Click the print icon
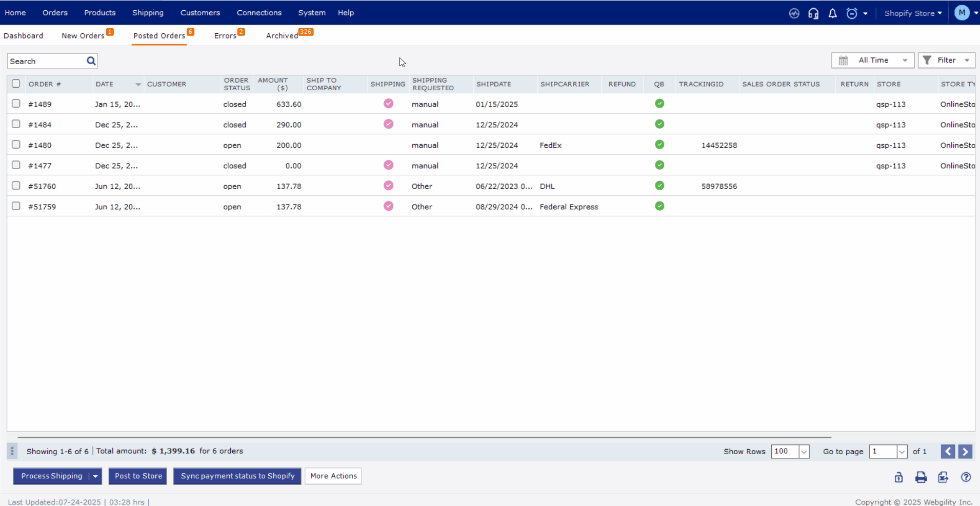Viewport: 980px width, 506px height. click(x=921, y=477)
